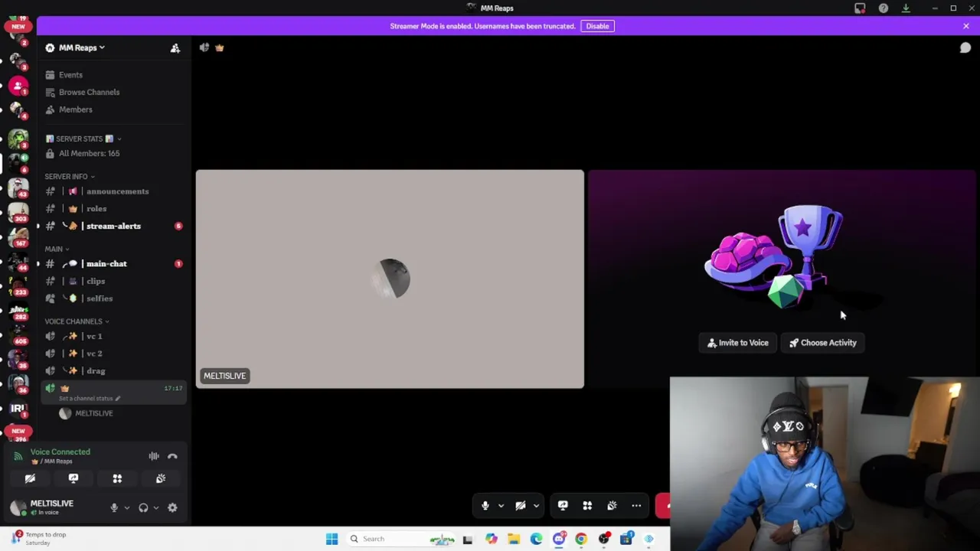Viewport: 980px width, 551px height.
Task: Turn on camera in Voice Connected panel
Action: [30, 478]
